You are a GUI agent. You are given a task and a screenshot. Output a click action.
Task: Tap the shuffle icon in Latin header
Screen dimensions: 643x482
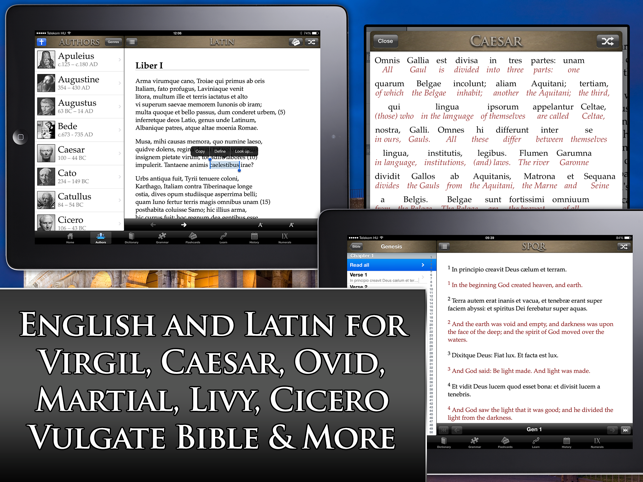click(x=312, y=42)
